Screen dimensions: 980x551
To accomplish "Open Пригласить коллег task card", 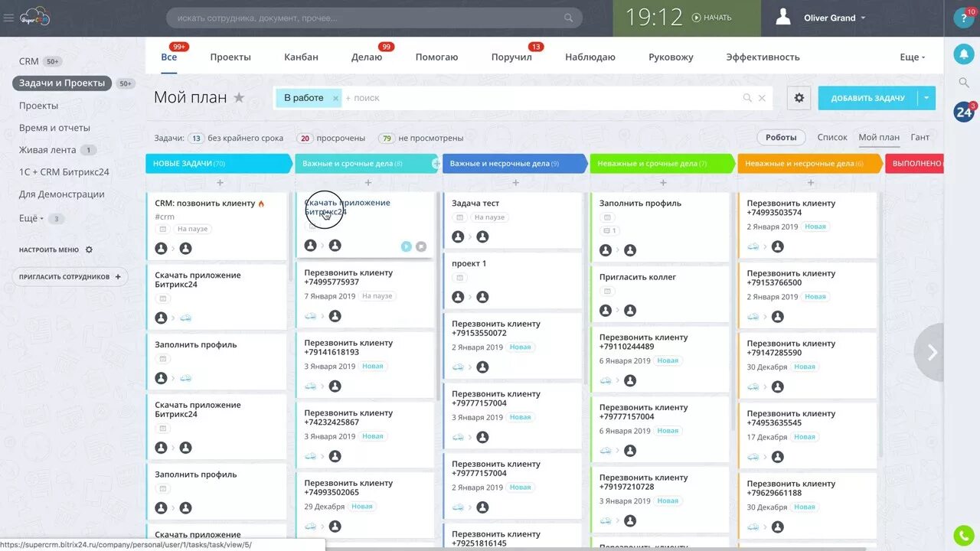I will tap(660, 294).
